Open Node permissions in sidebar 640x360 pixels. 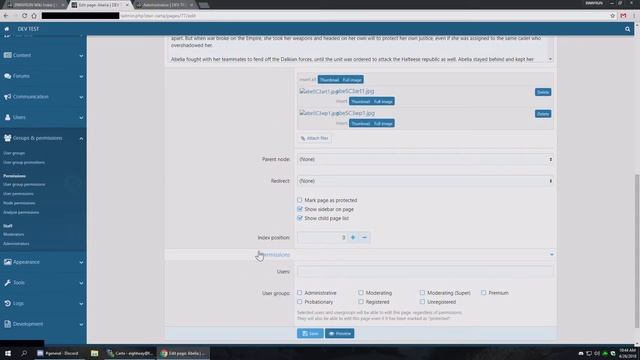click(x=19, y=203)
